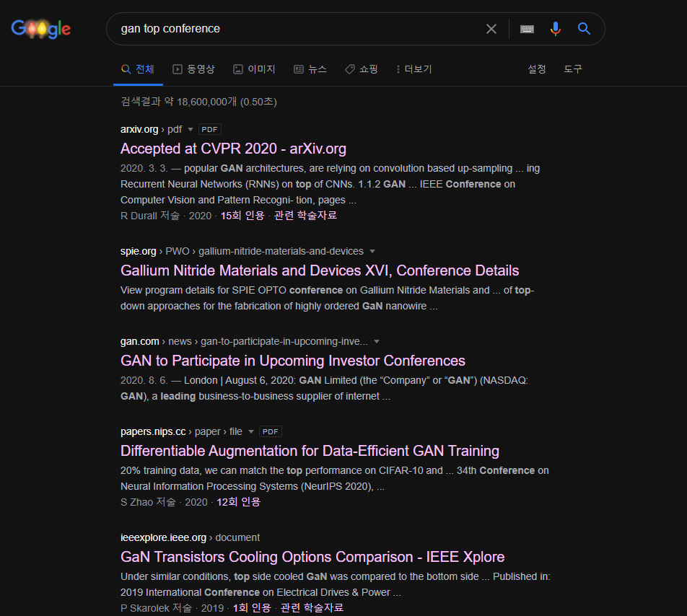The height and width of the screenshot is (616, 687).
Task: Click PDF badge on the papers.nips.cc result
Action: pos(271,431)
